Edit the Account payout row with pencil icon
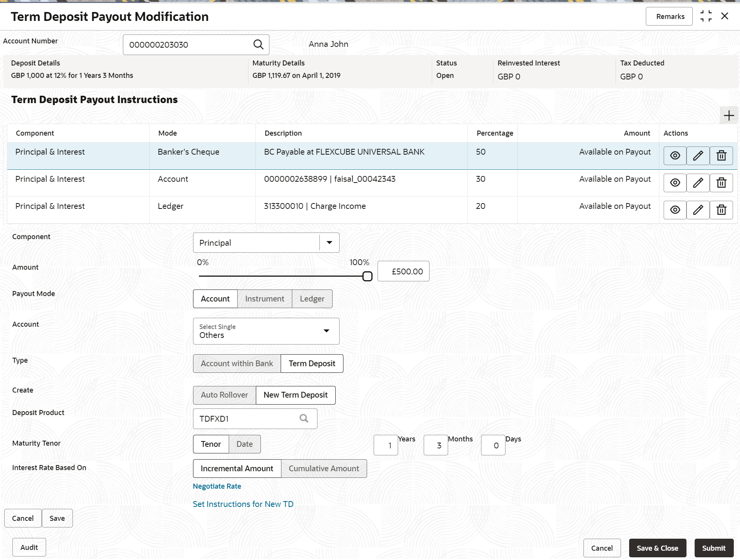 [698, 183]
